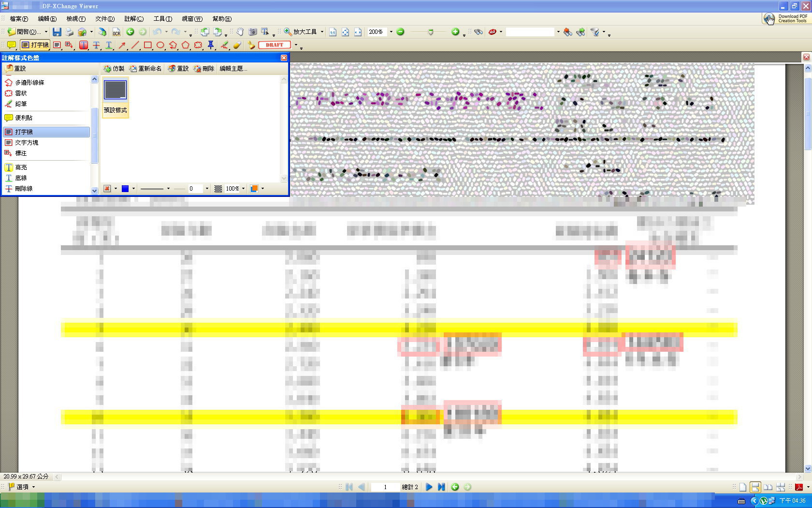Open the 200% zoom level dropdown
Viewport: 812px width, 508px height.
(391, 32)
